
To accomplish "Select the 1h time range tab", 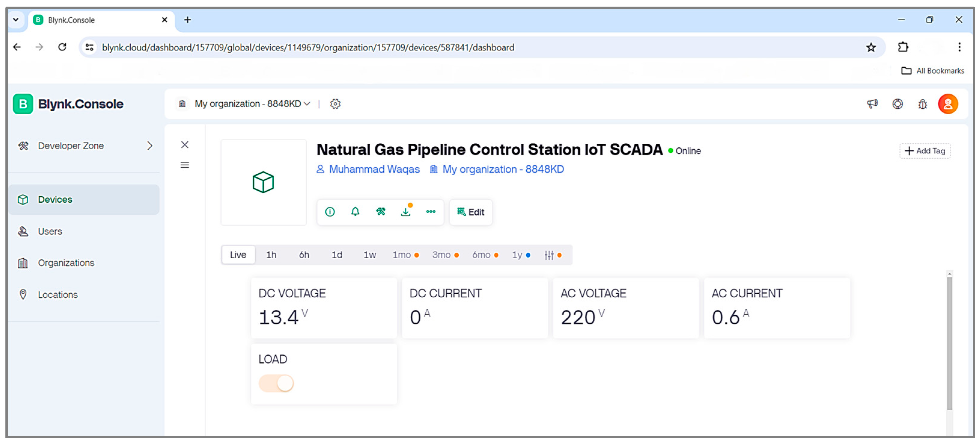I will pos(271,255).
